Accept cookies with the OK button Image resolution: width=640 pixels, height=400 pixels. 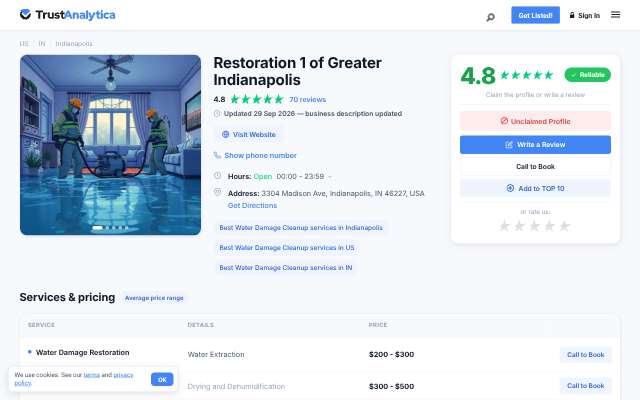pos(162,379)
